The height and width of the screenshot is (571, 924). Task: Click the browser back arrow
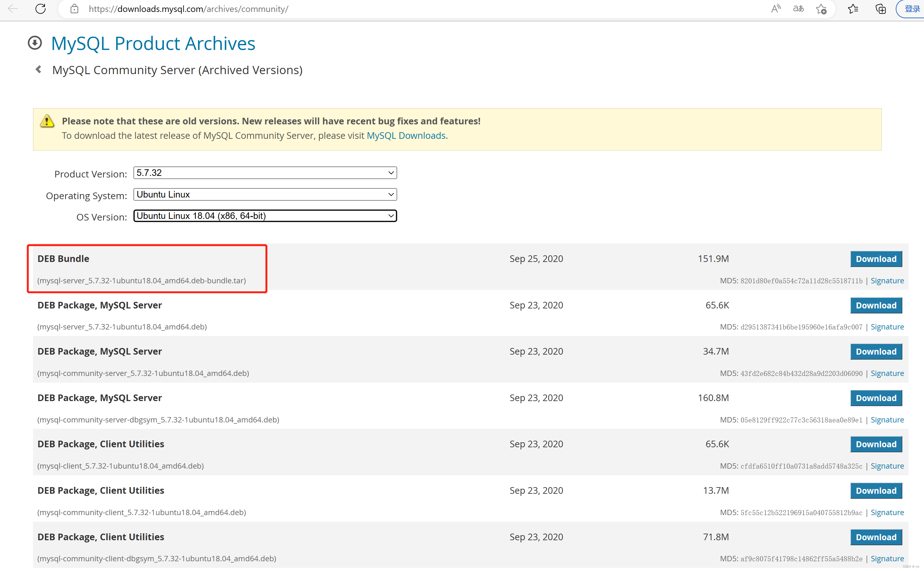13,9
